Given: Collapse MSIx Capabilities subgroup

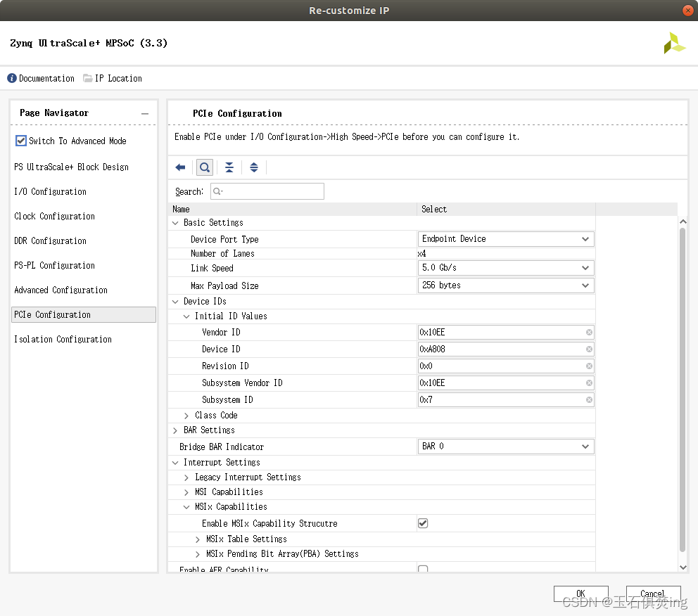Looking at the screenshot, I should click(x=186, y=507).
